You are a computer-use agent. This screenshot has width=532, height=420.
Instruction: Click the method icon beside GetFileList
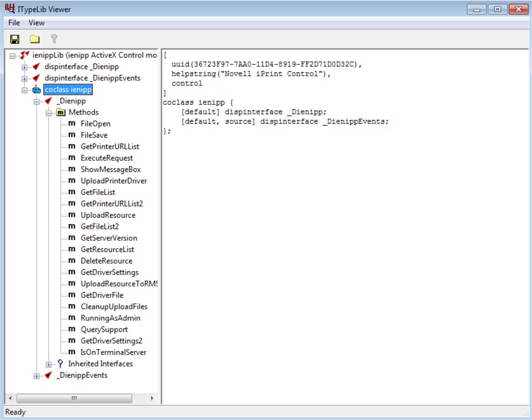72,192
